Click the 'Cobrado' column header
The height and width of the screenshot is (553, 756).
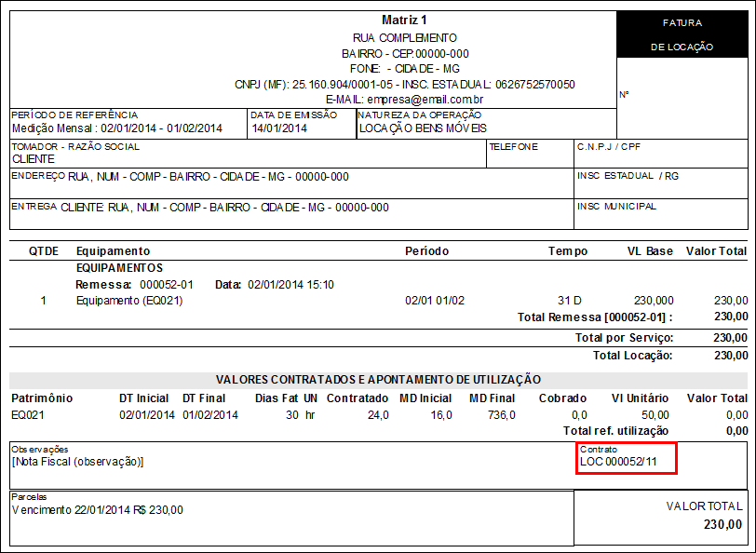click(x=562, y=398)
